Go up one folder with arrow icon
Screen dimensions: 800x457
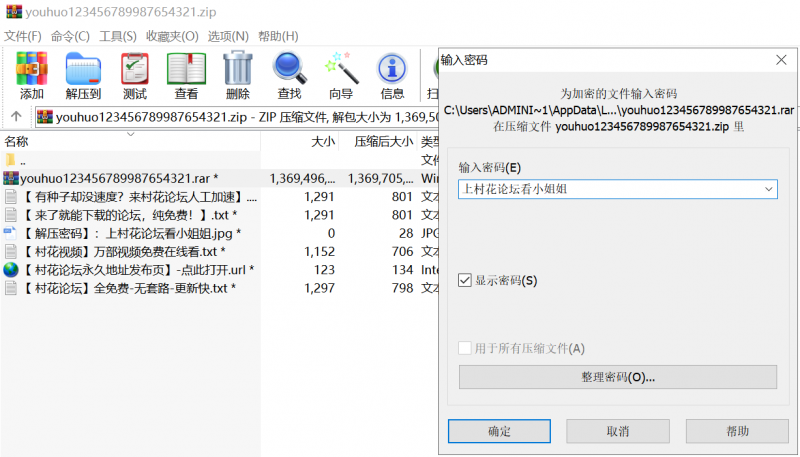click(x=17, y=117)
